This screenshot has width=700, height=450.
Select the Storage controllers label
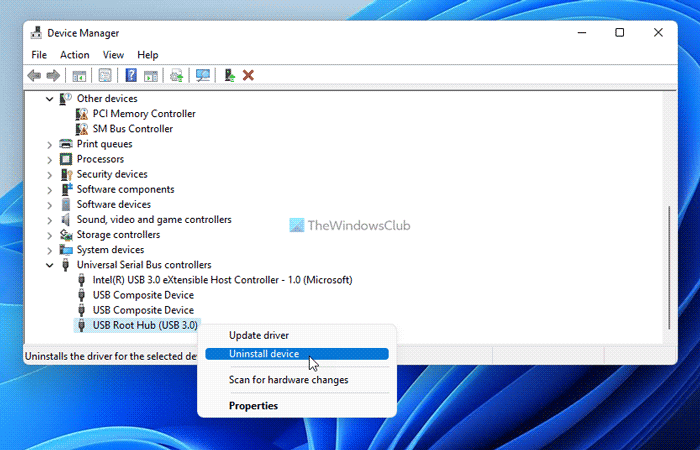tap(118, 235)
